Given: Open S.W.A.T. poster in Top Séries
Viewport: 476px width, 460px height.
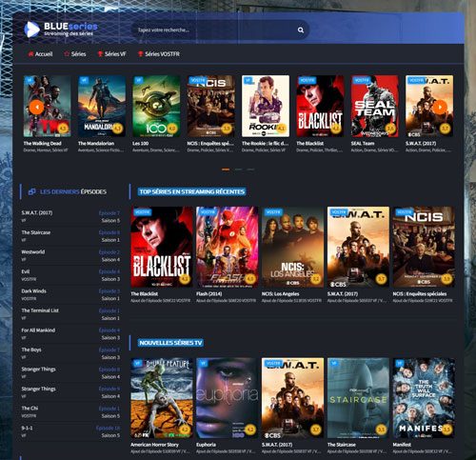Looking at the screenshot, I should click(358, 247).
